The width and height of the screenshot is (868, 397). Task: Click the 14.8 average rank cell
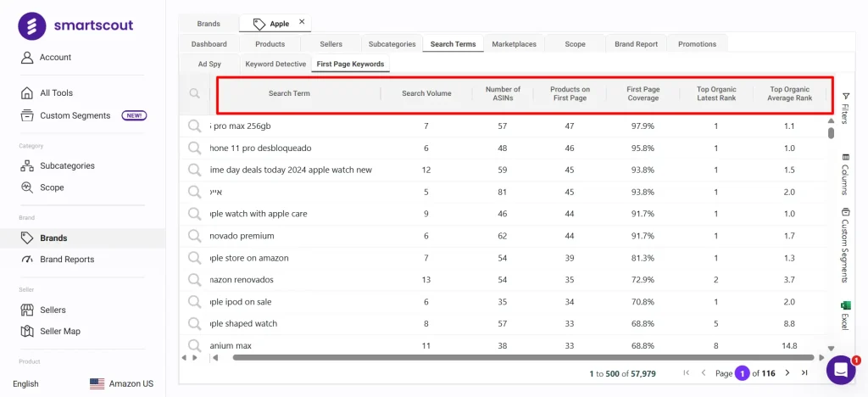click(x=789, y=345)
